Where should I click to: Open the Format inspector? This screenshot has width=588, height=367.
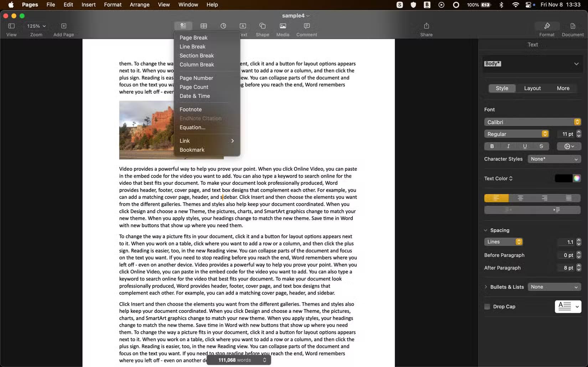pos(547,26)
